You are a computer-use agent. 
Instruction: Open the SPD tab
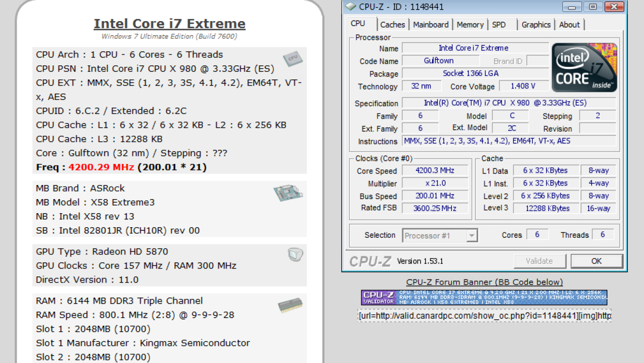point(499,25)
